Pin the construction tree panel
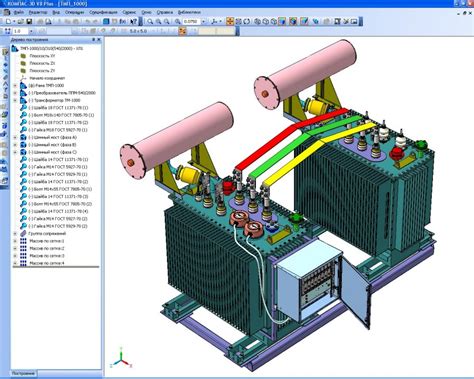Image resolution: width=474 pixels, height=379 pixels. 94,40
